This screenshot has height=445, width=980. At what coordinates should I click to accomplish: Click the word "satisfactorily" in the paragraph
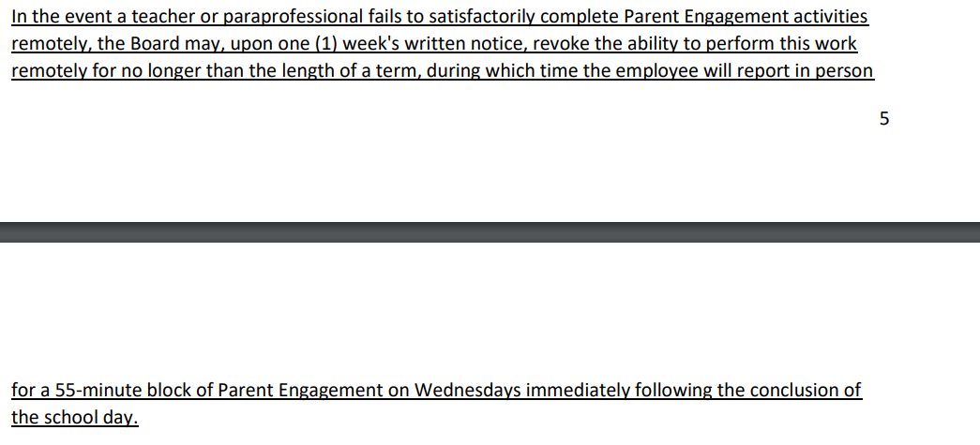pos(479,18)
